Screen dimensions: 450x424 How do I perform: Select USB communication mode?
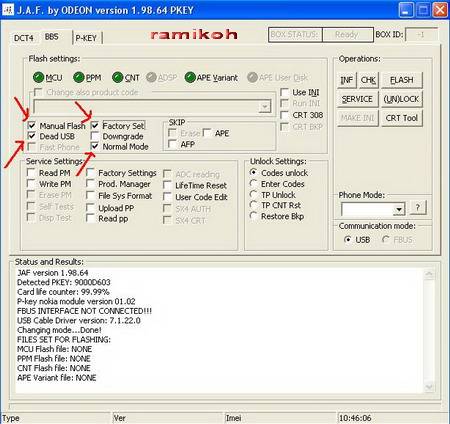click(348, 239)
